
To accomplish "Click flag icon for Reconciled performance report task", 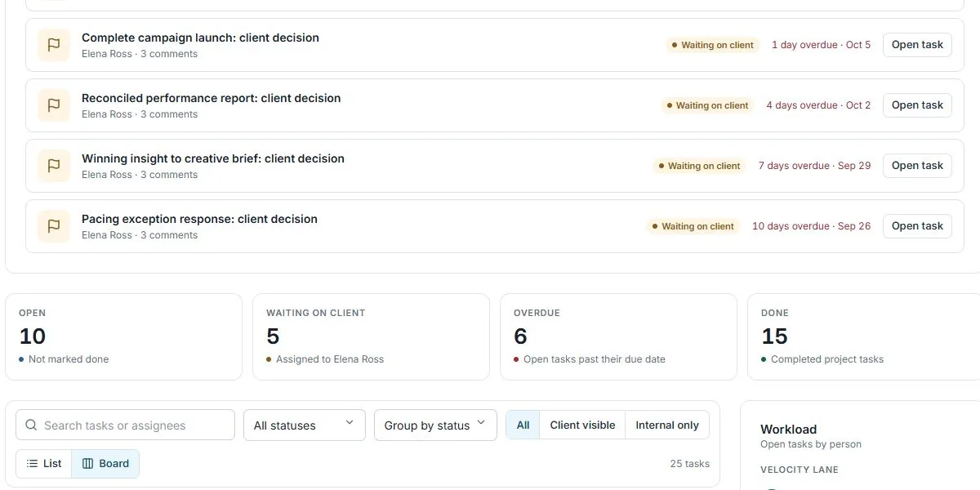I will tap(54, 105).
